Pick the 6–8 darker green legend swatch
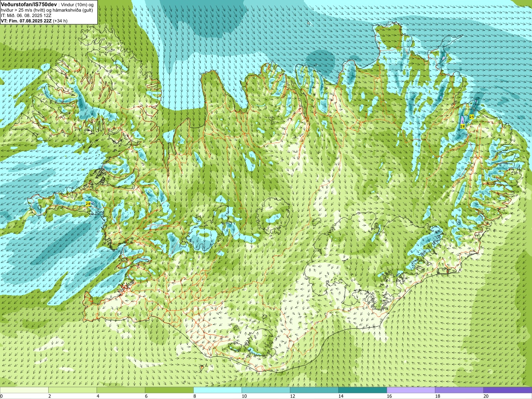 coord(169,390)
